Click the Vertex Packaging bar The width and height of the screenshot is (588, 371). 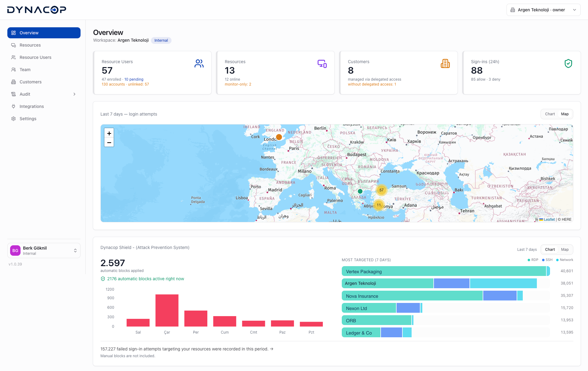[x=446, y=271]
